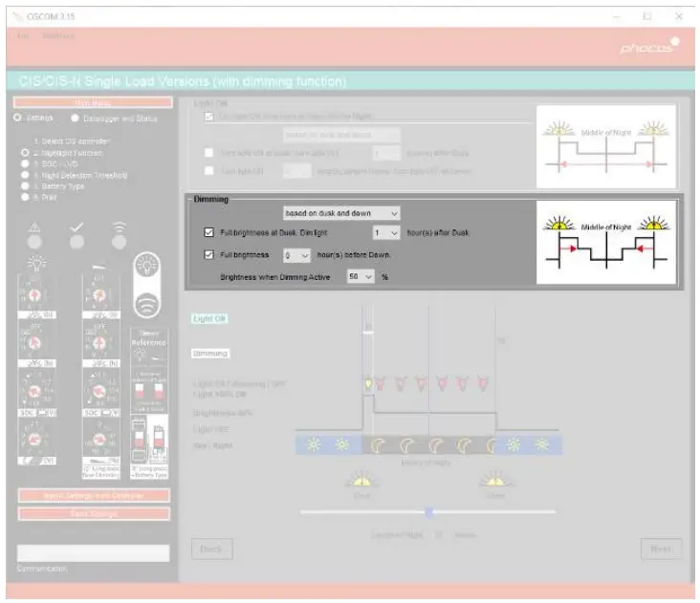This screenshot has width=700, height=603.
Task: Click the Next button
Action: [x=661, y=549]
